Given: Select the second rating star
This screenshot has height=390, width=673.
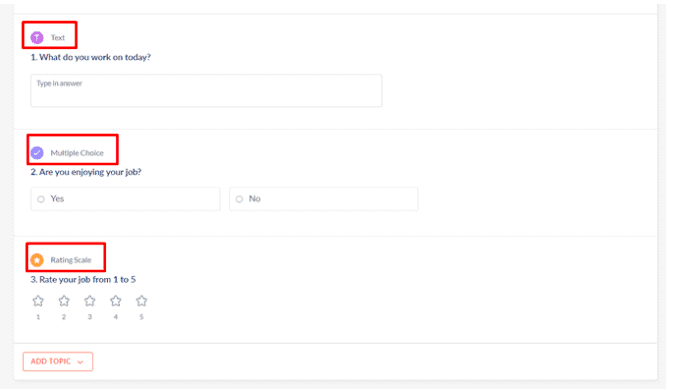Looking at the screenshot, I should [64, 301].
